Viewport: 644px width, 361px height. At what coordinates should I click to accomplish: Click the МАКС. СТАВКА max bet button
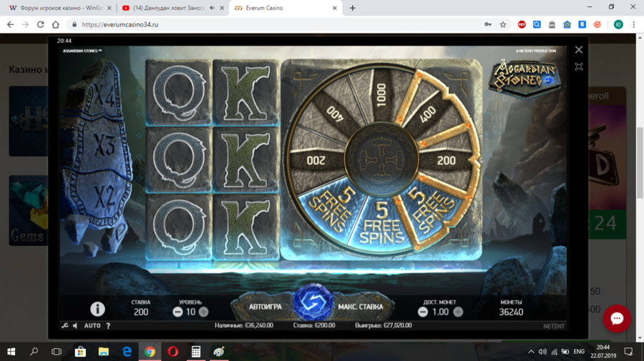coord(360,307)
